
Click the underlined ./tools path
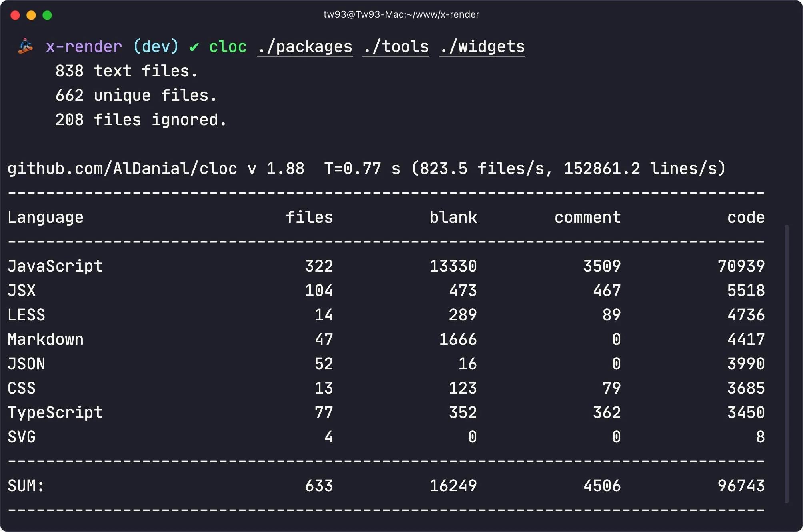tap(396, 47)
